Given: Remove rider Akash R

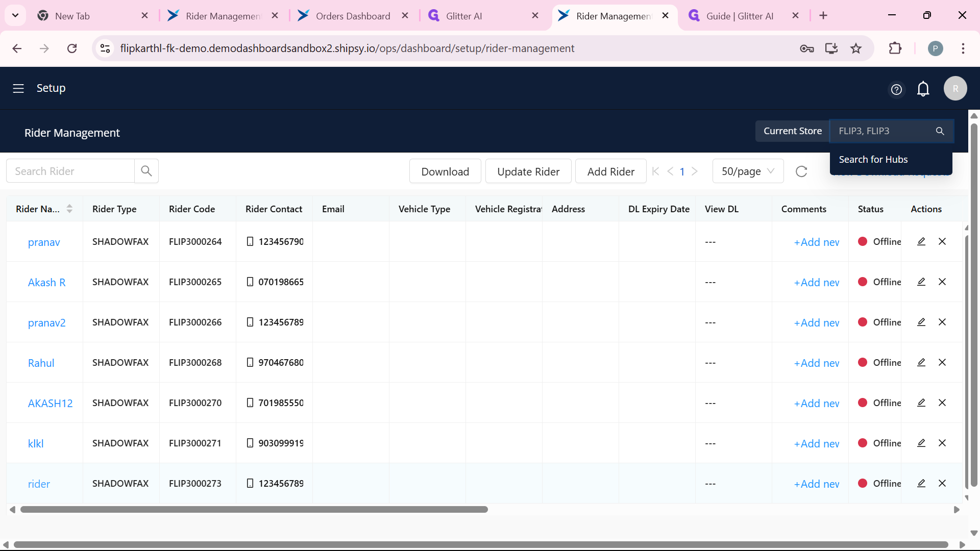Looking at the screenshot, I should (x=942, y=282).
